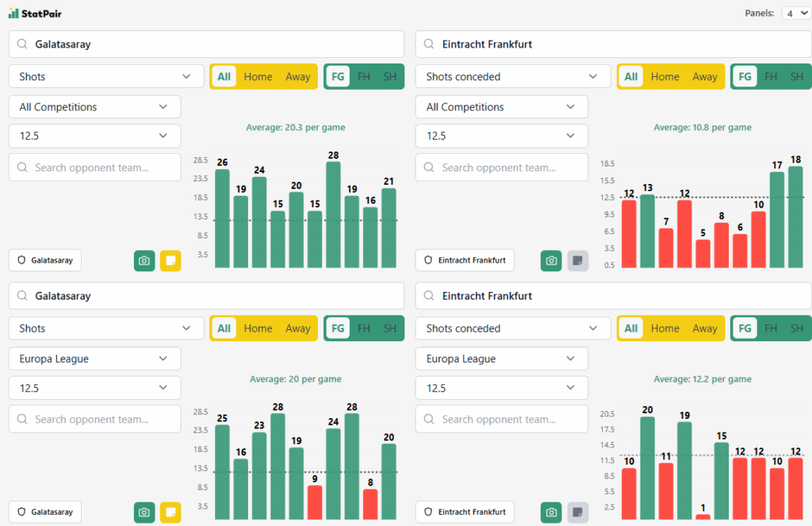
Task: Click the StatPair logo icon
Action: [x=13, y=13]
